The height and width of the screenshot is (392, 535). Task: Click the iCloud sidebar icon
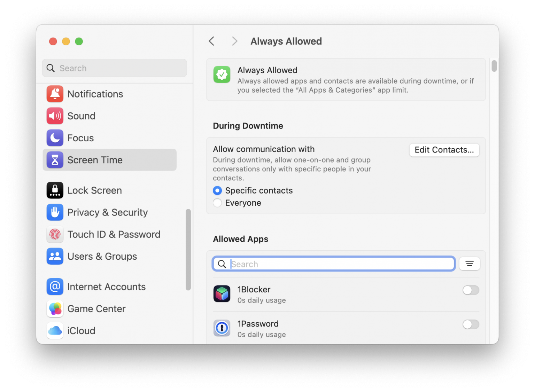(x=55, y=331)
